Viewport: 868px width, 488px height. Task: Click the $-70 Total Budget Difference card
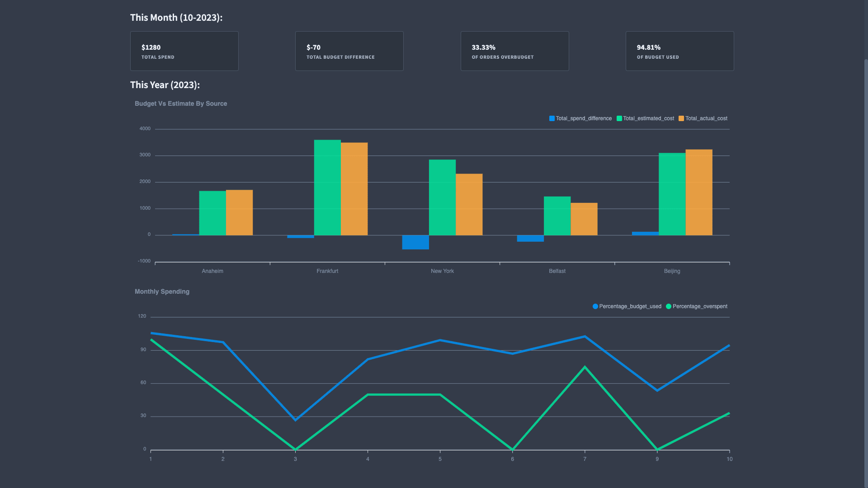click(349, 51)
